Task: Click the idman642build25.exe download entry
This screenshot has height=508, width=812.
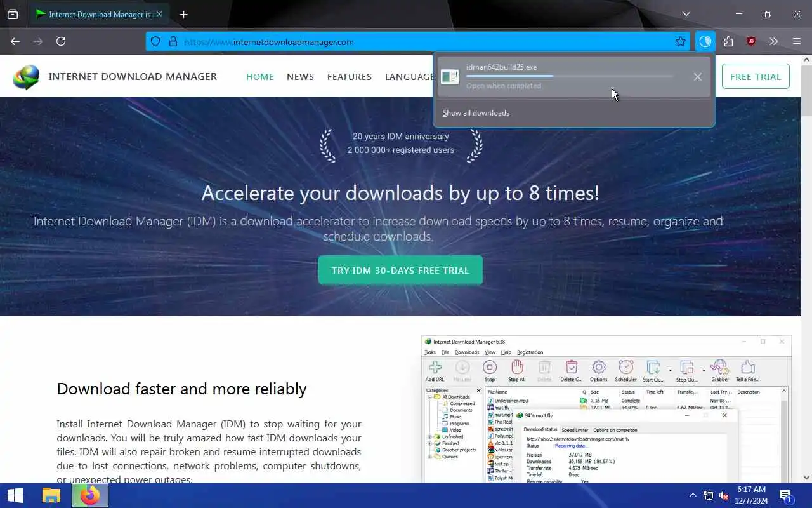Action: pyautogui.click(x=574, y=76)
